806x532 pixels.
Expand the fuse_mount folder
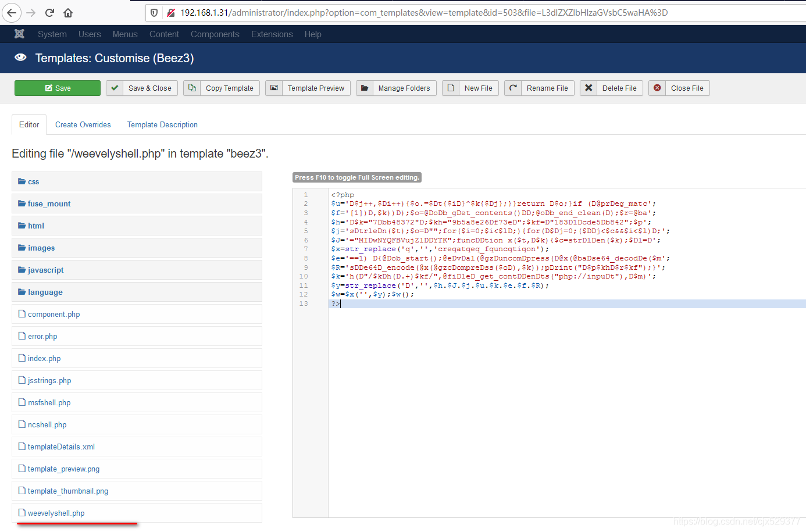137,203
